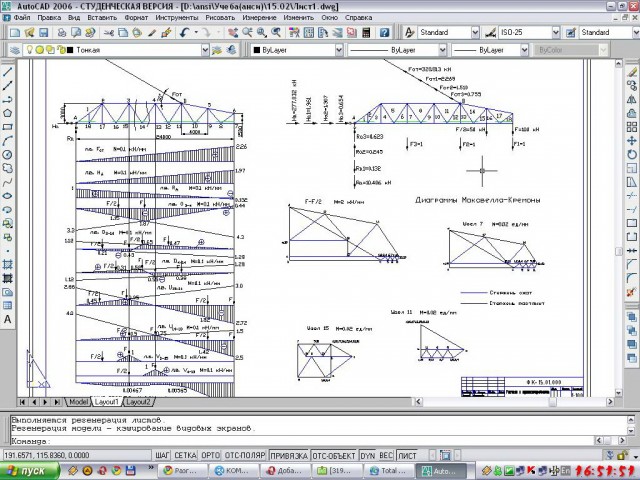Viewport: 640px width, 480px height.
Task: Toggle ОТС-ПОЛЯР polar tracking
Action: click(x=245, y=455)
